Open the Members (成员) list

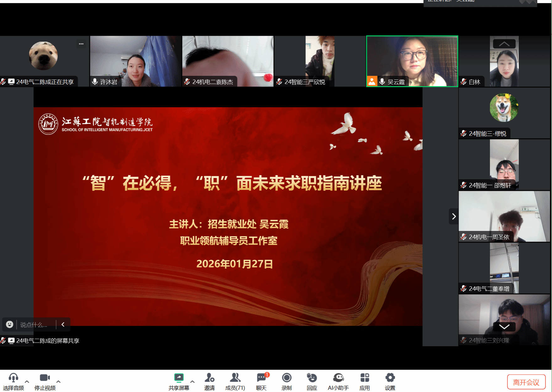[235, 378]
